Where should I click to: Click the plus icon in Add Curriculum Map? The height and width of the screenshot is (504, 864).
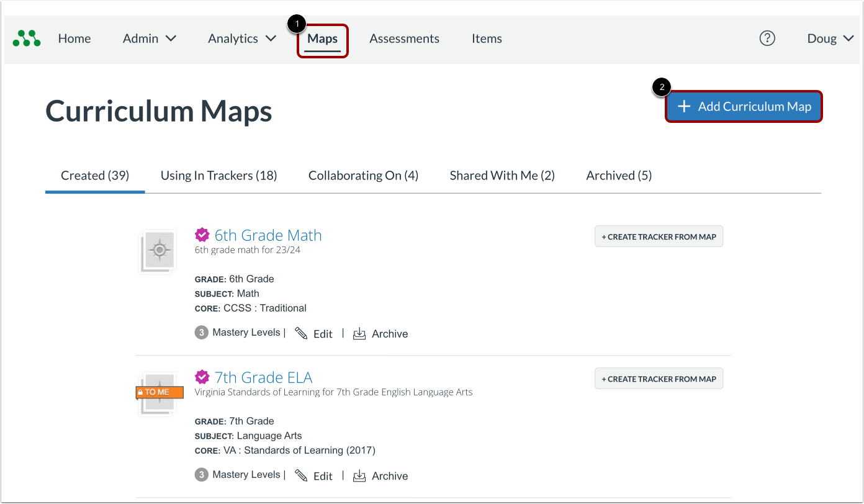tap(684, 106)
